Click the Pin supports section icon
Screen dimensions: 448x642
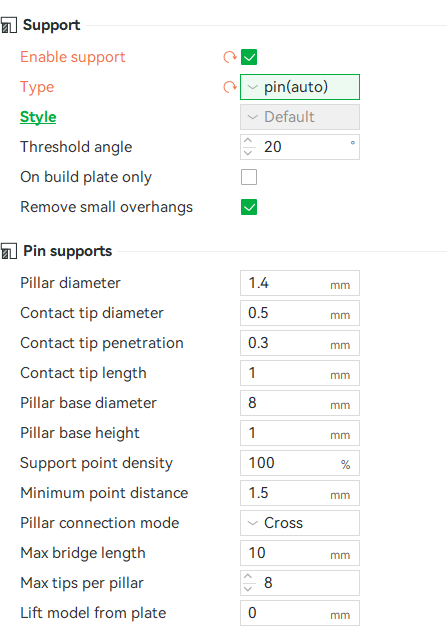click(9, 251)
